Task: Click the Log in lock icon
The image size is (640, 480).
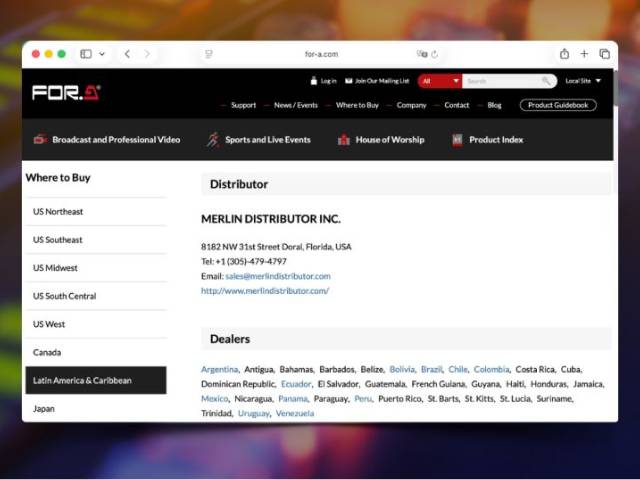Action: point(313,80)
